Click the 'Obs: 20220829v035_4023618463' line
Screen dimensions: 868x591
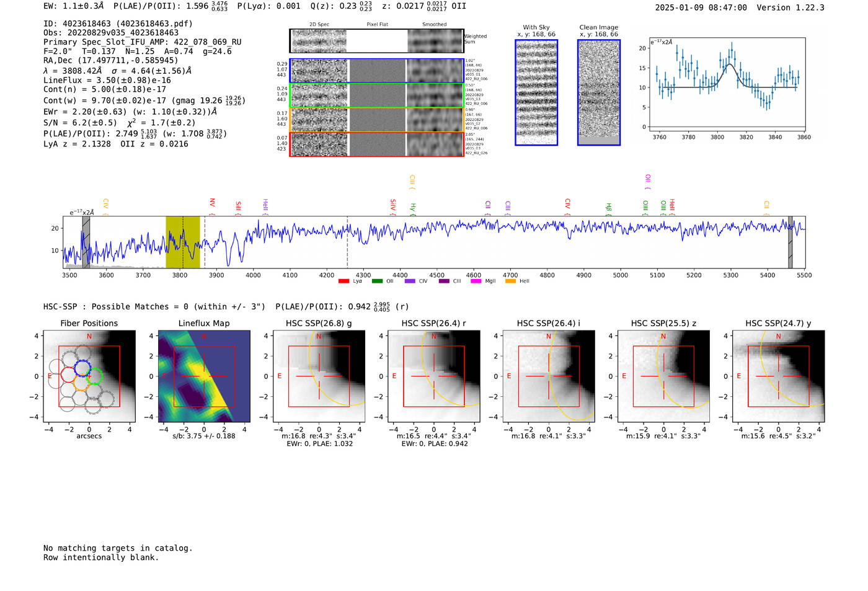point(111,33)
